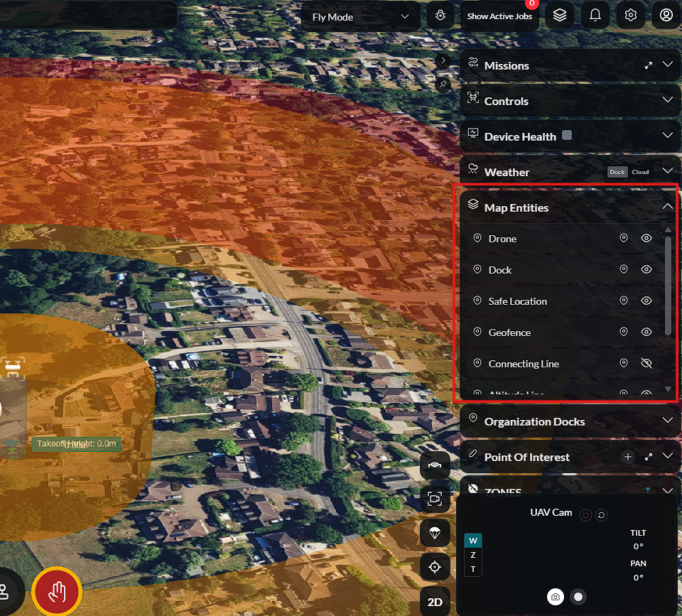682x616 pixels.
Task: Expand the Point Of Interest panel chevron
Action: (x=667, y=456)
